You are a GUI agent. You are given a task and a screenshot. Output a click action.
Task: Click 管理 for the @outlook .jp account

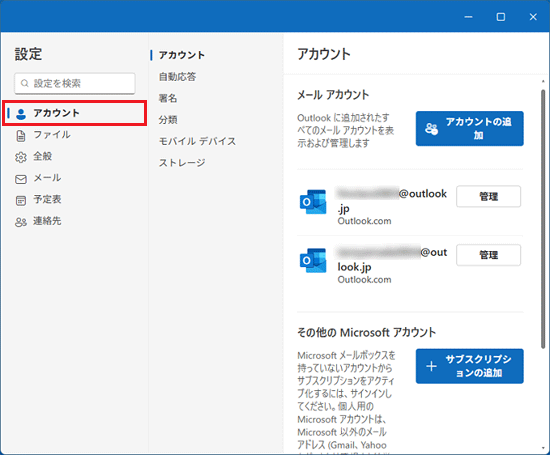click(489, 196)
